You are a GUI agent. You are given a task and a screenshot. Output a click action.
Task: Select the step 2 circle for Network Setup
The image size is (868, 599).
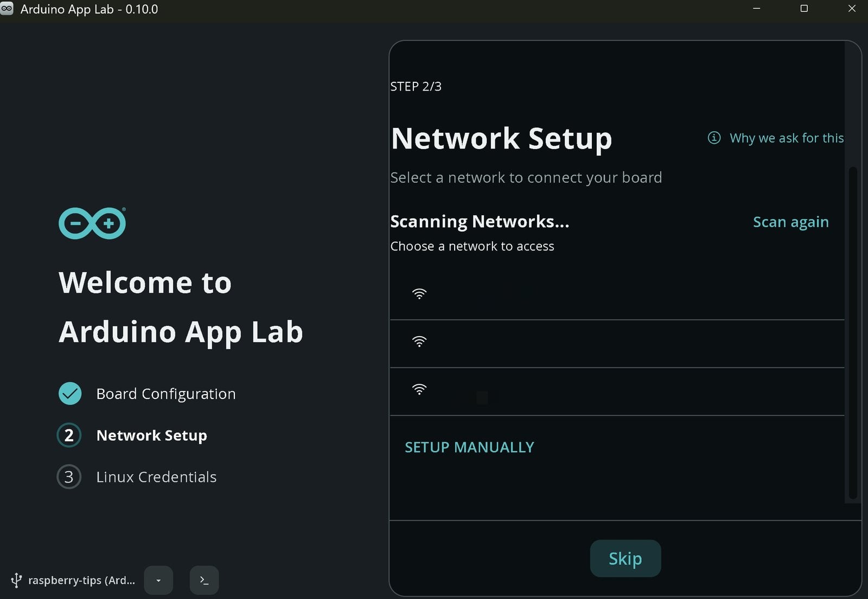point(69,435)
